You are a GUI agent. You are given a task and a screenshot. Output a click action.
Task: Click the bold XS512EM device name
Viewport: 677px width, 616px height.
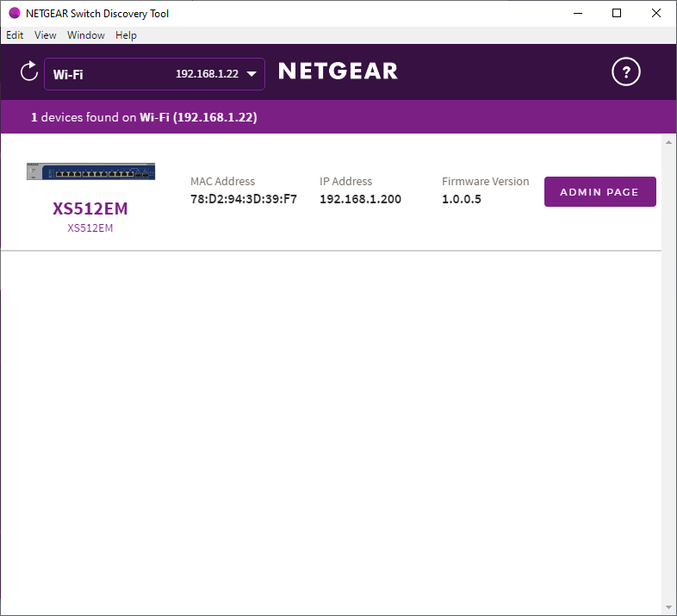90,209
